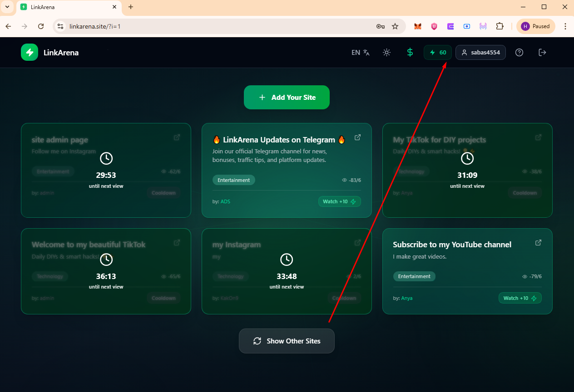Image resolution: width=574 pixels, height=392 pixels.
Task: Click external link icon on My TikTok DIY card
Action: click(538, 137)
